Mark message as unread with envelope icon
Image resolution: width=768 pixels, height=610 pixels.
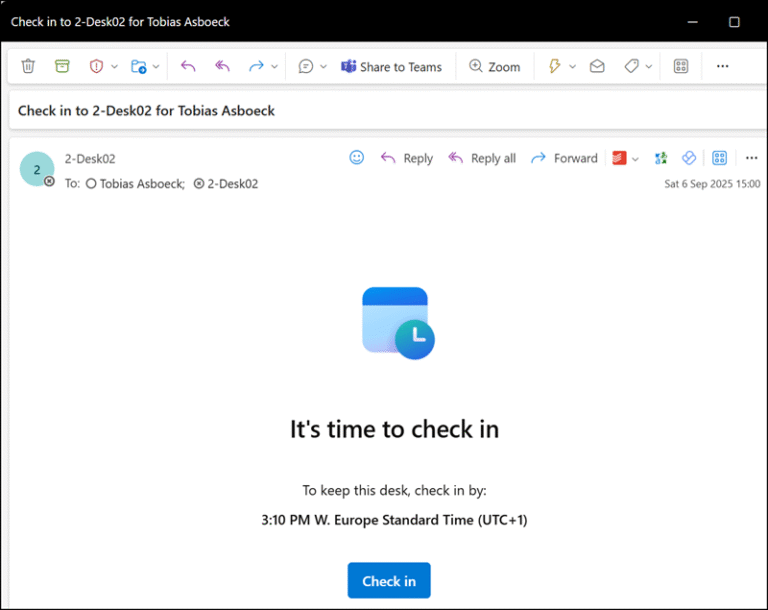tap(597, 66)
